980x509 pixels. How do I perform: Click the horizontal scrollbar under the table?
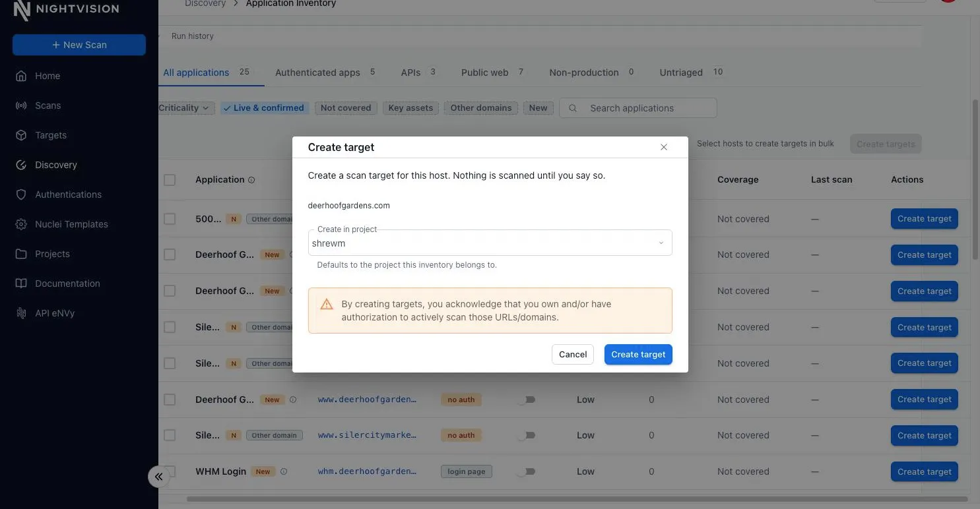pos(577,499)
